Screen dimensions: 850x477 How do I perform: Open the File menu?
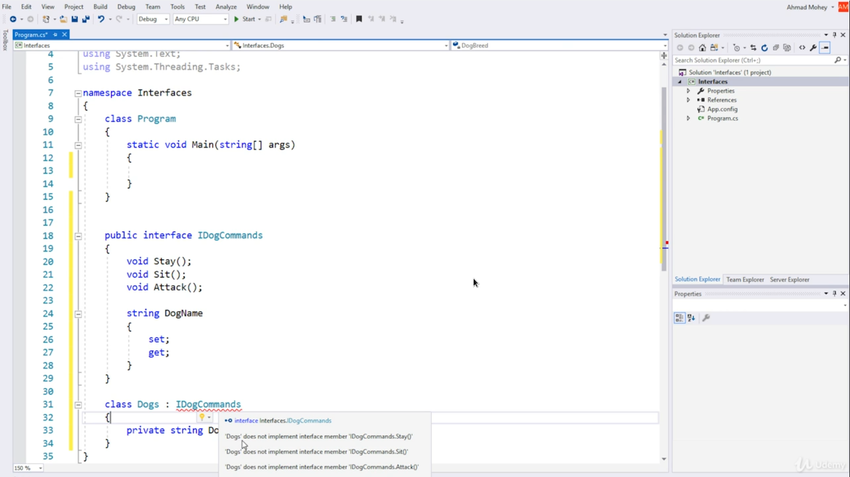7,7
